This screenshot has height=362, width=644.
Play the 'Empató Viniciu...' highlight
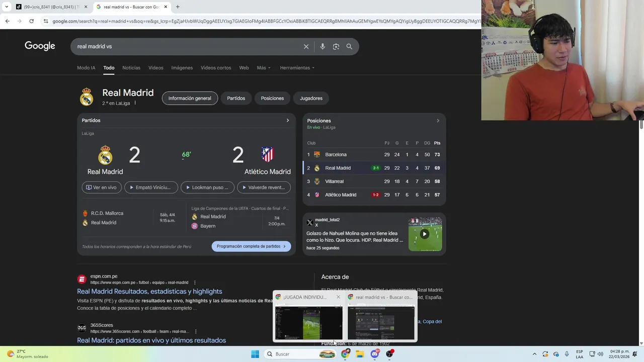click(x=151, y=188)
